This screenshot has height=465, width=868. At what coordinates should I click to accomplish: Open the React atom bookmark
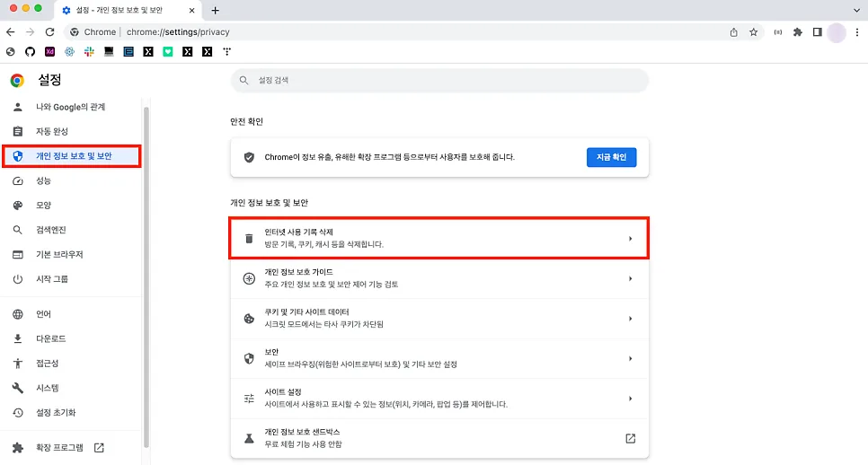tap(69, 51)
